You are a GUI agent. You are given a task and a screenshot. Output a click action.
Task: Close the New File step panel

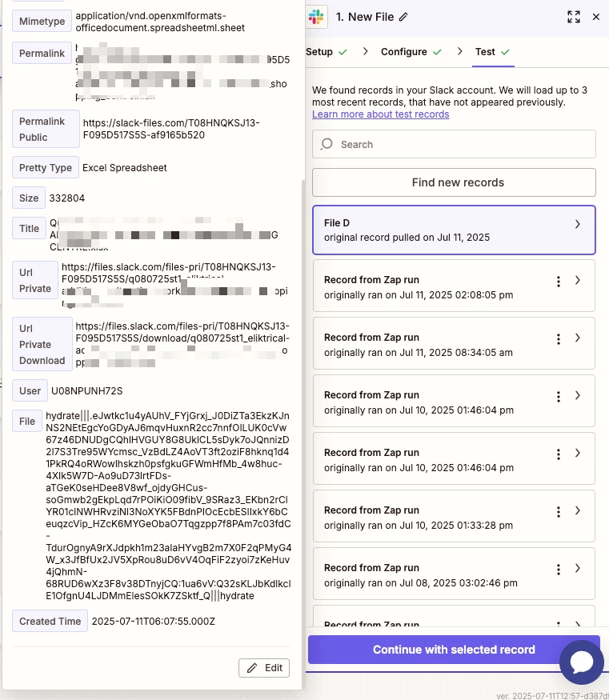pyautogui.click(x=596, y=17)
